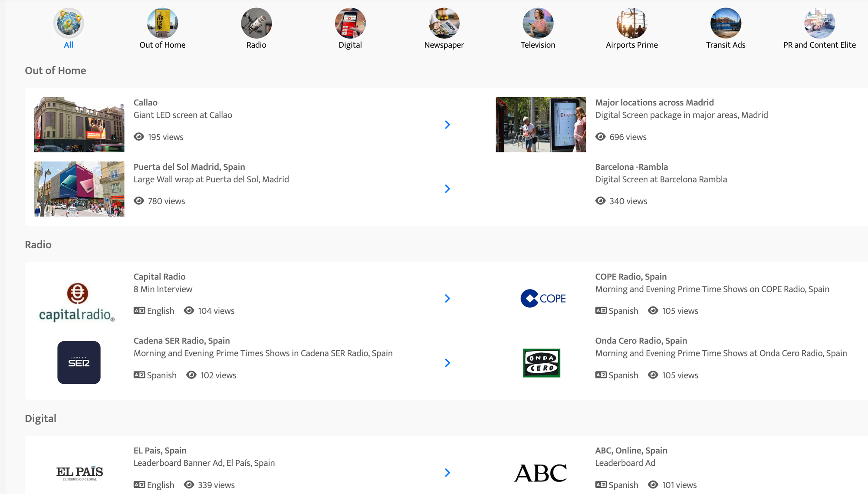Open Cadena SER Radio, Spain title

(x=182, y=341)
